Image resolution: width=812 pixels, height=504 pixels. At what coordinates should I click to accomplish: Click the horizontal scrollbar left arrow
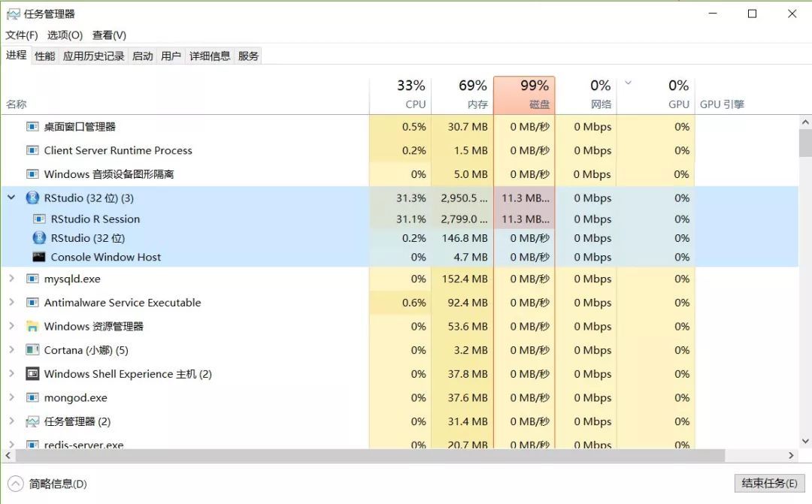click(x=8, y=455)
